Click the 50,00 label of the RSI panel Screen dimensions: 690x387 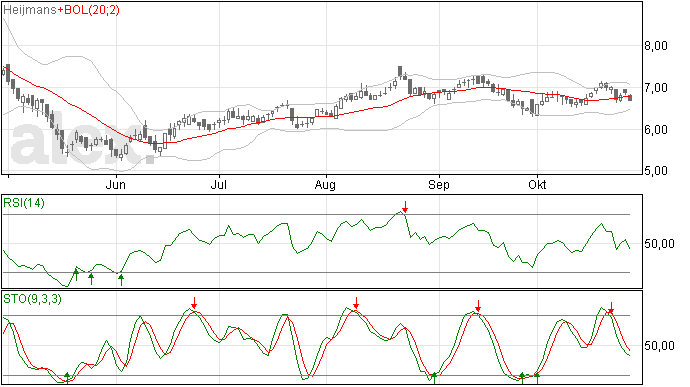pos(659,243)
